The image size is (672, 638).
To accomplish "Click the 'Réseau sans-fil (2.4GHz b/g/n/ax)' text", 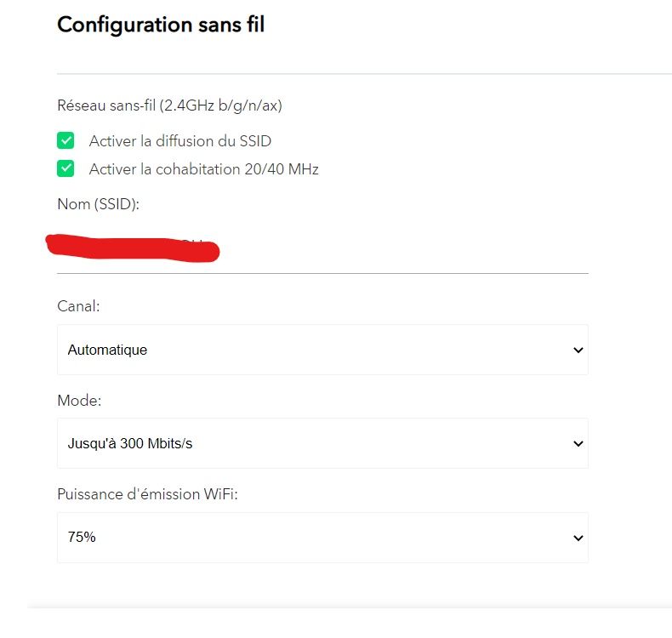I will (x=169, y=106).
